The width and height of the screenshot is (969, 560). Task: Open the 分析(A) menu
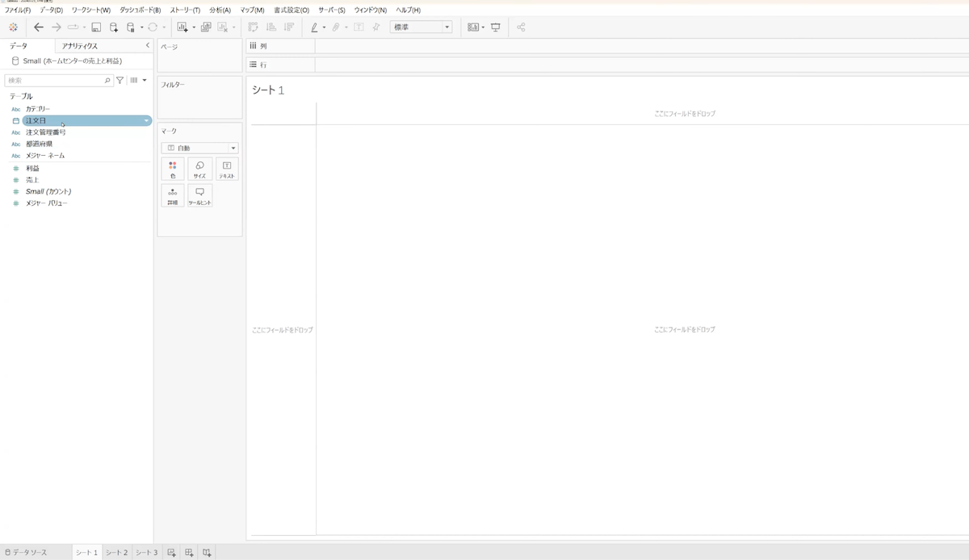pos(220,10)
